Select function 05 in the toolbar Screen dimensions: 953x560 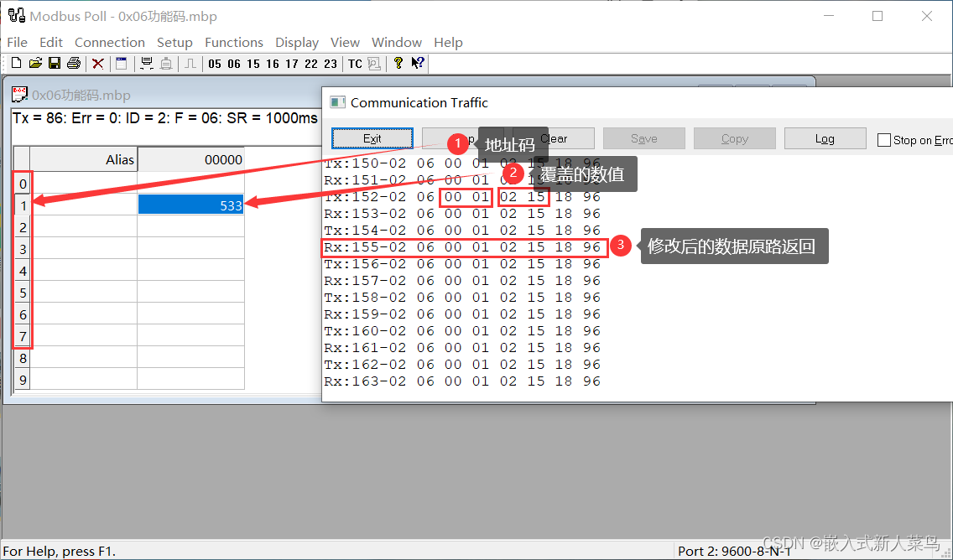tap(215, 64)
